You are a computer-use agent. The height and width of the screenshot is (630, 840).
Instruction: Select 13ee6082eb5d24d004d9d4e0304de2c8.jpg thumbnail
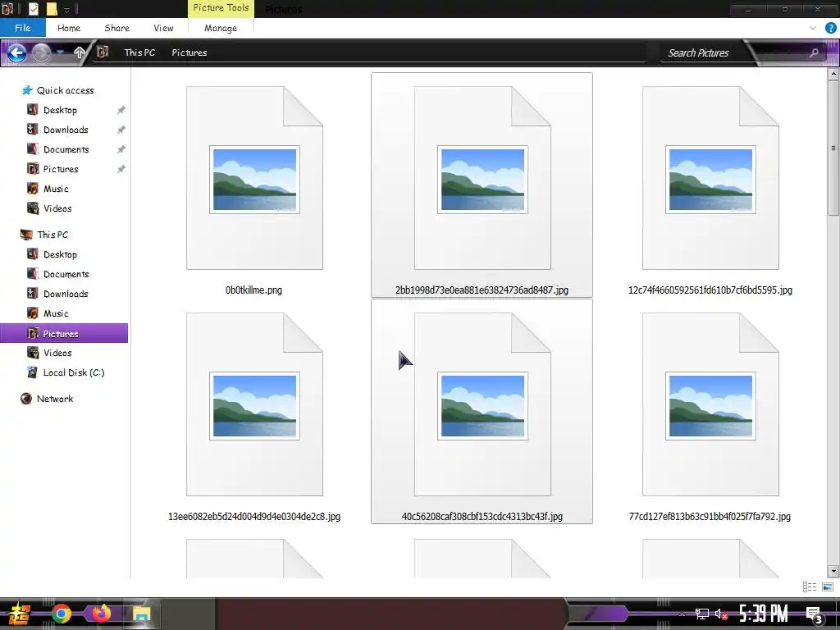[254, 404]
